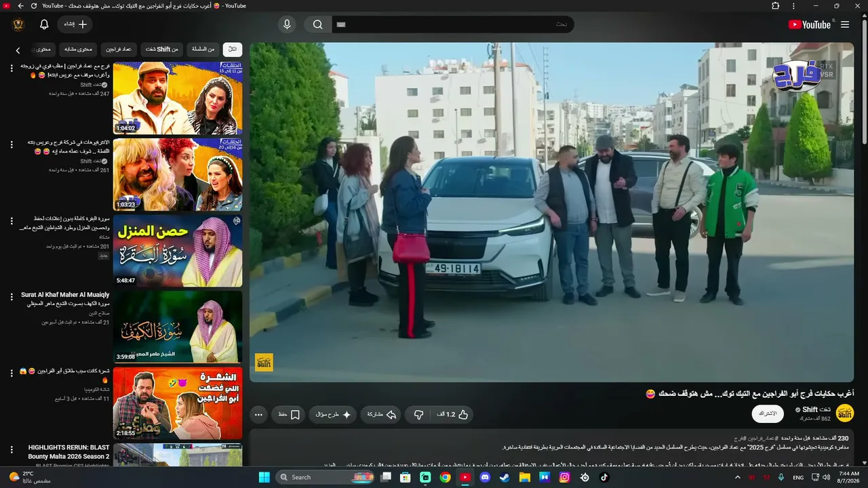
Task: Dislike the video with the thumbs-down
Action: 419,414
